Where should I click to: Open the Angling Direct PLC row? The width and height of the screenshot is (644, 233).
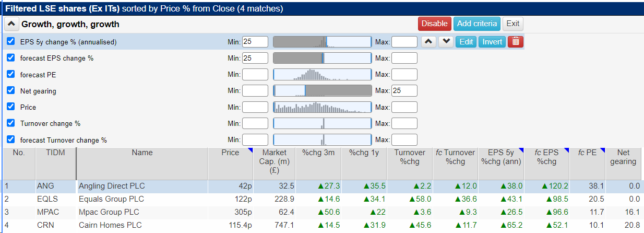(x=112, y=185)
